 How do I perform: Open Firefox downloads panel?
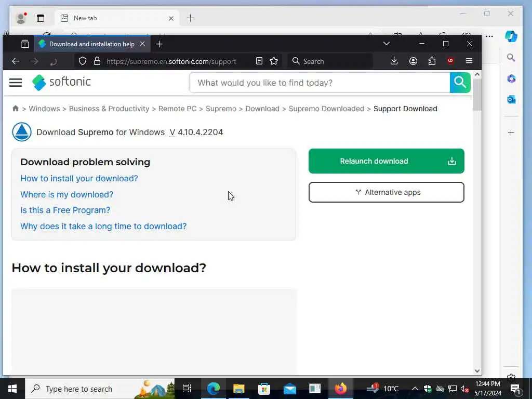click(394, 61)
